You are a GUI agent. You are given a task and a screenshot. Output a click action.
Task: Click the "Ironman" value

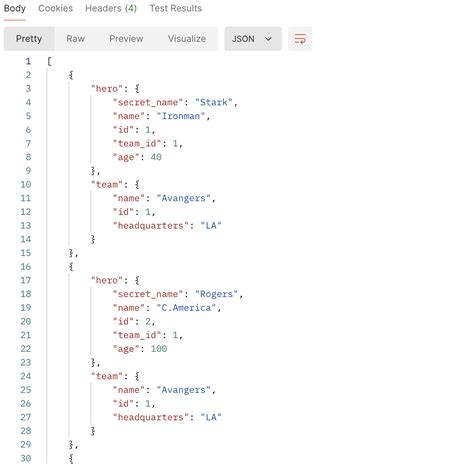pyautogui.click(x=181, y=116)
